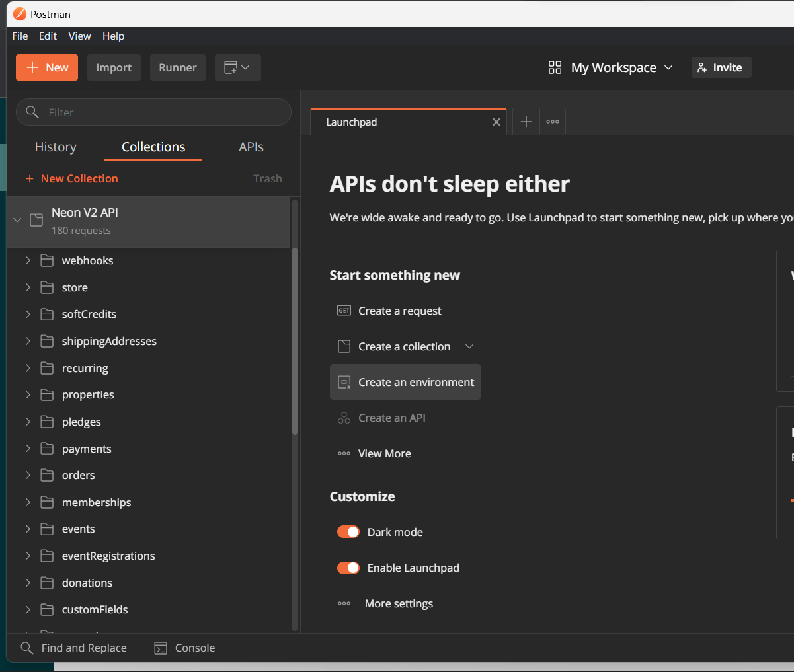
Task: Open the Edit menu
Action: point(48,36)
